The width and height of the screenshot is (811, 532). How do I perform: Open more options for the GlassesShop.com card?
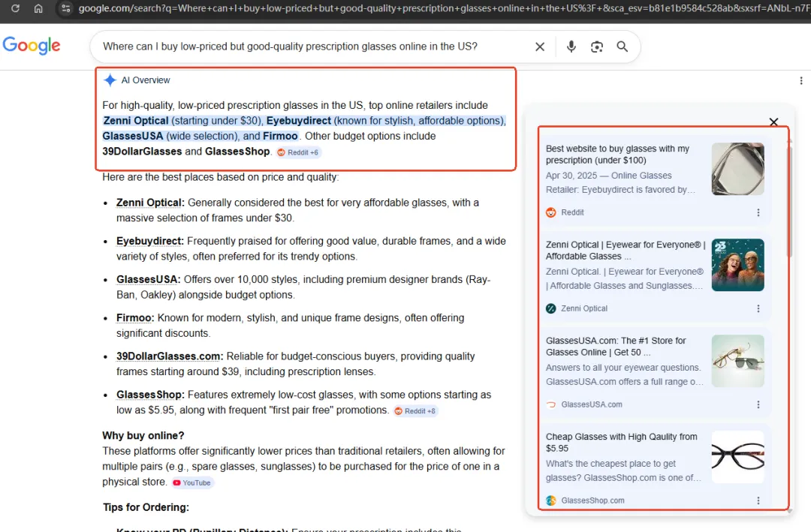tap(758, 500)
